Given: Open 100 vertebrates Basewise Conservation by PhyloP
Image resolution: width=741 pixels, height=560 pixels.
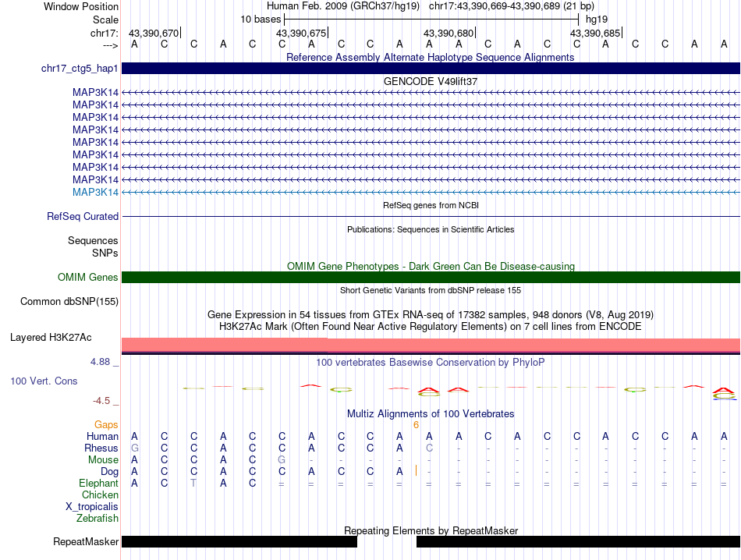Looking at the screenshot, I should [x=430, y=363].
